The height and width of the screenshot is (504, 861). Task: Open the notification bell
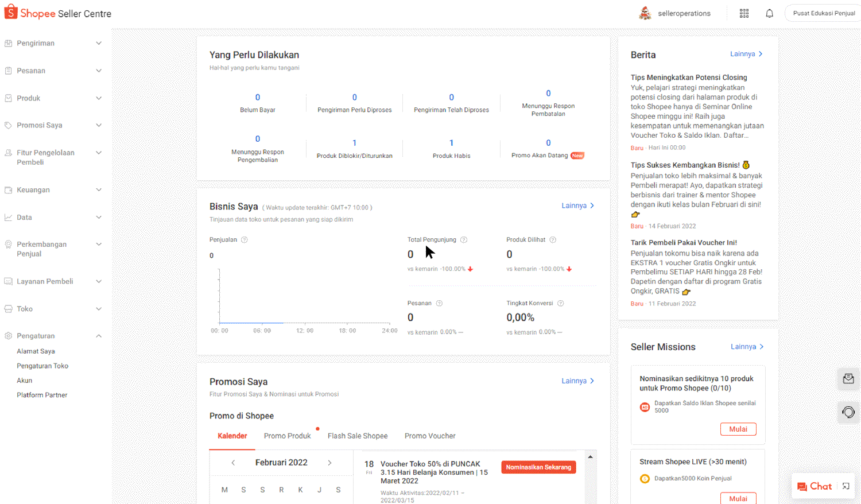[x=770, y=13]
